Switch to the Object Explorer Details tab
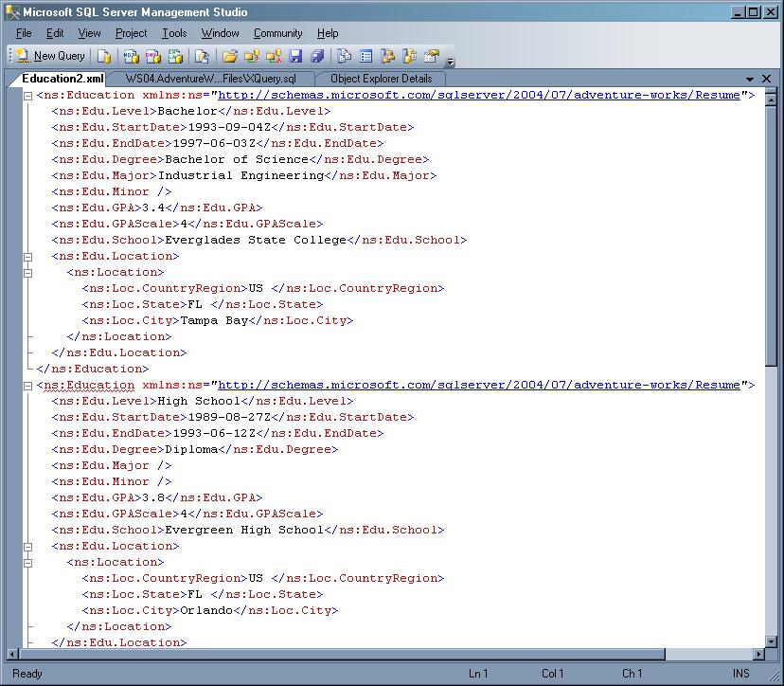Image resolution: width=784 pixels, height=686 pixels. click(x=381, y=79)
